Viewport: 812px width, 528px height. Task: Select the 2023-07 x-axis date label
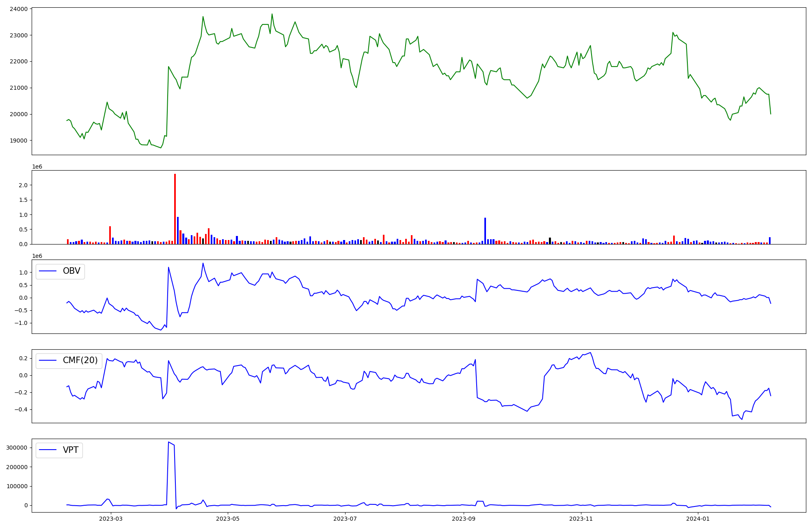[345, 519]
